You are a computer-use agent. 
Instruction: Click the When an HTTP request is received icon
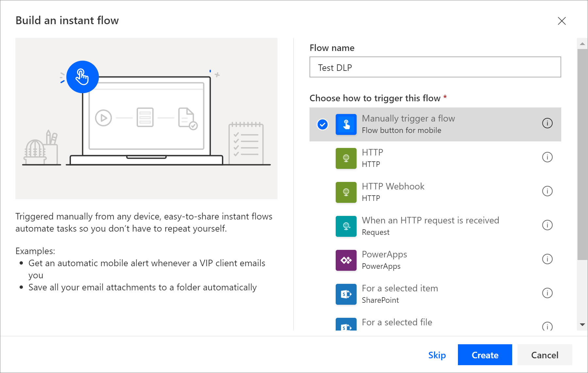(x=346, y=226)
